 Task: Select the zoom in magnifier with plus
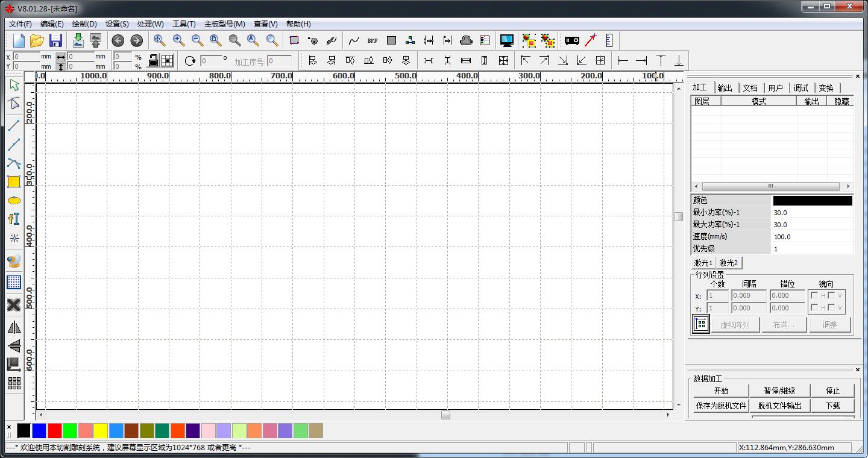pyautogui.click(x=179, y=40)
